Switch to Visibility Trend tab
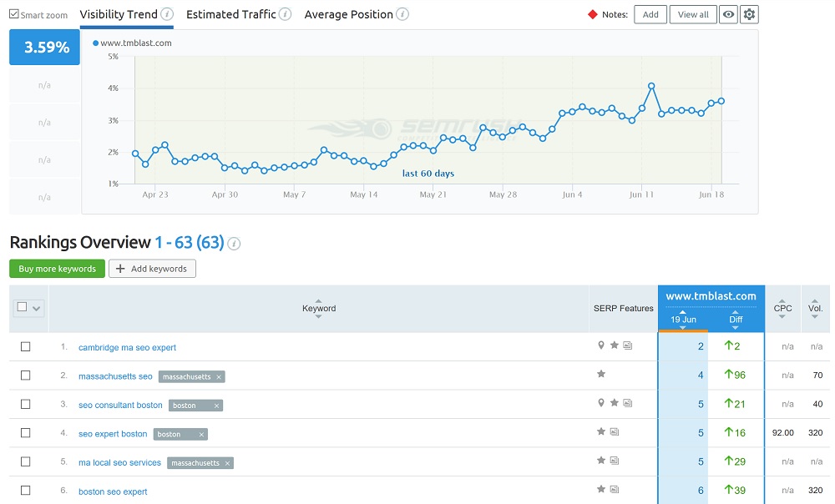The width and height of the screenshot is (835, 504). [119, 14]
